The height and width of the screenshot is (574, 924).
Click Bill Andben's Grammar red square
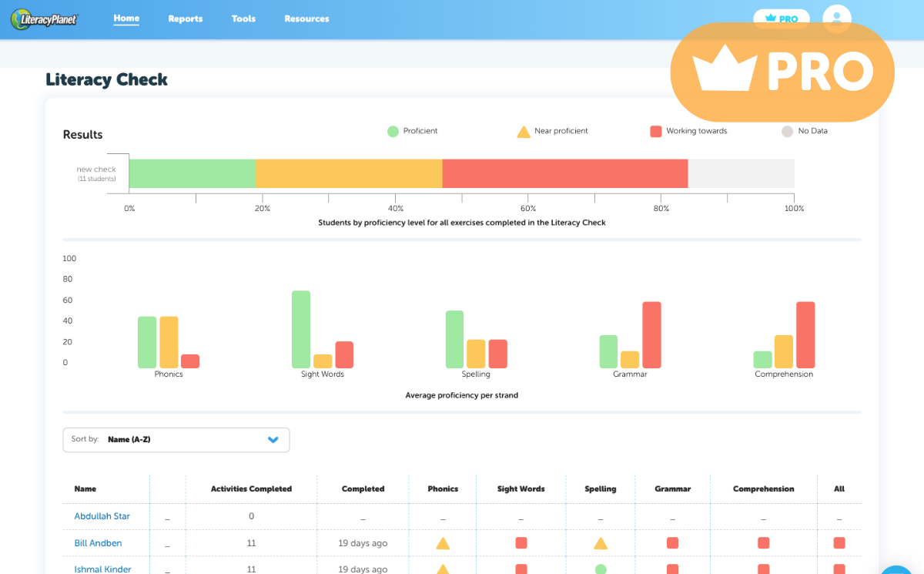coord(672,543)
